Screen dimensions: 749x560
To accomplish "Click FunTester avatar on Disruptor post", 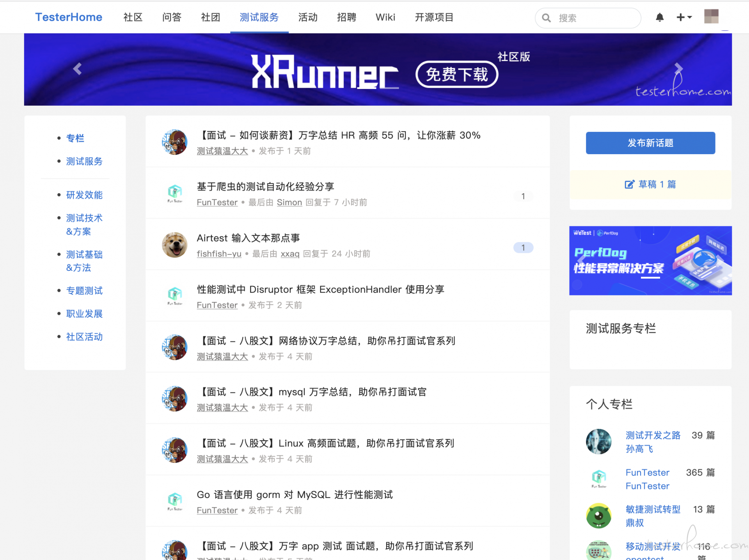I will [174, 296].
